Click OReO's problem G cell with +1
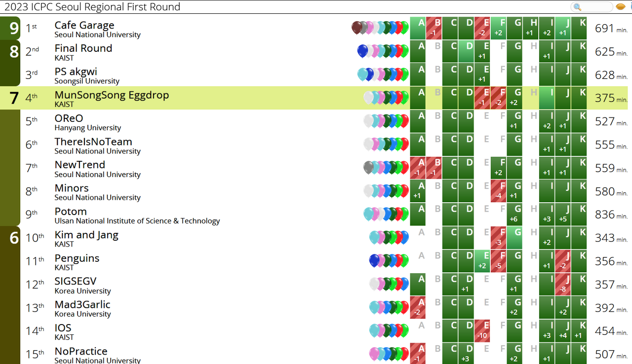The height and width of the screenshot is (364, 632). (514, 121)
